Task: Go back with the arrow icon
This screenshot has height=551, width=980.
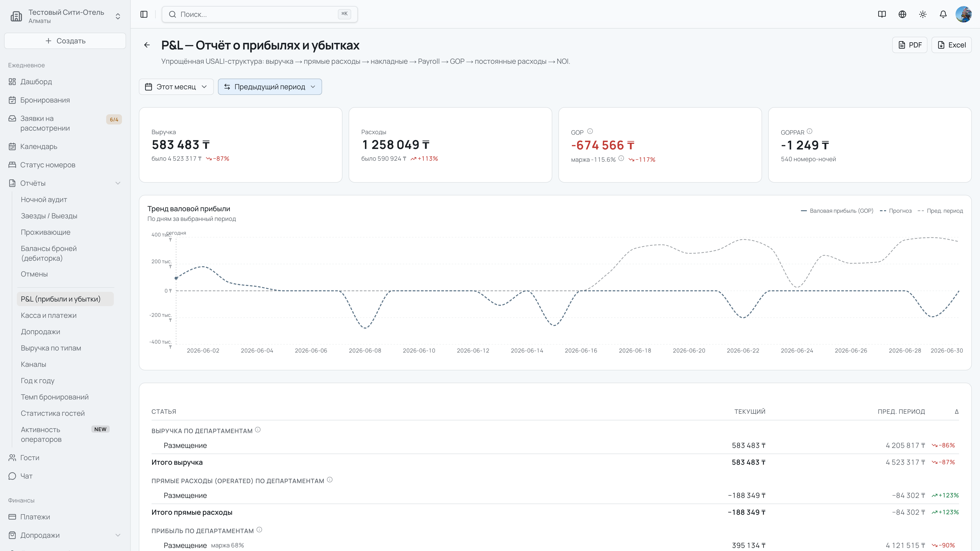Action: coord(147,45)
